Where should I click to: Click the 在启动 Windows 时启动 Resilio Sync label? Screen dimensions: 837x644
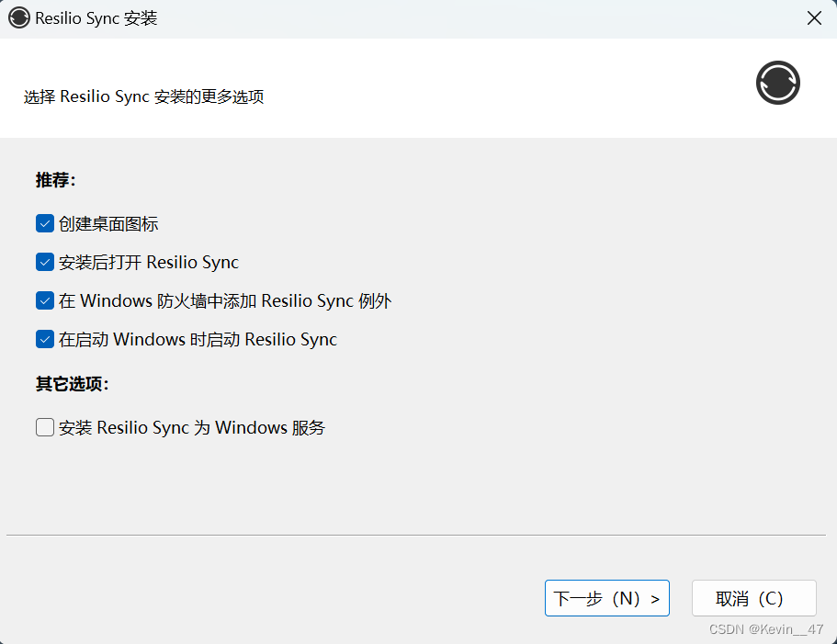[x=198, y=339]
